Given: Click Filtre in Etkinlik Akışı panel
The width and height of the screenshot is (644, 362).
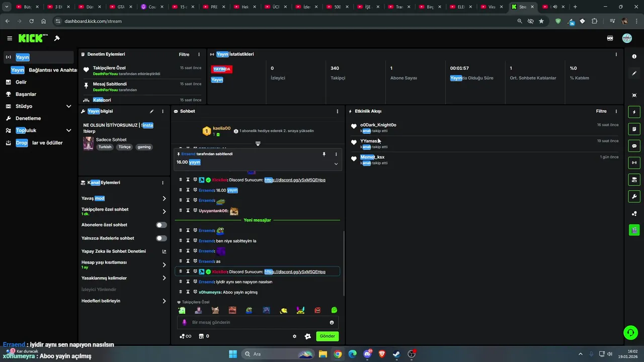Looking at the screenshot, I should (601, 111).
